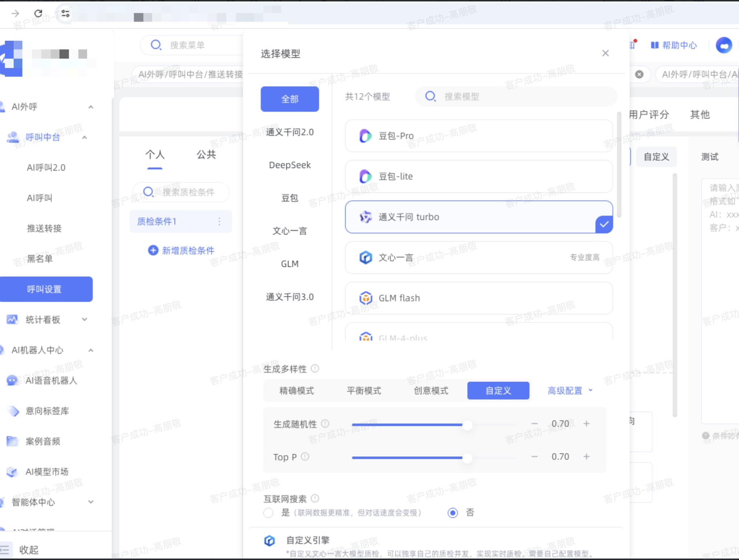Screen dimensions: 739x560
Task: Click the search model magnifier icon
Action: click(431, 96)
